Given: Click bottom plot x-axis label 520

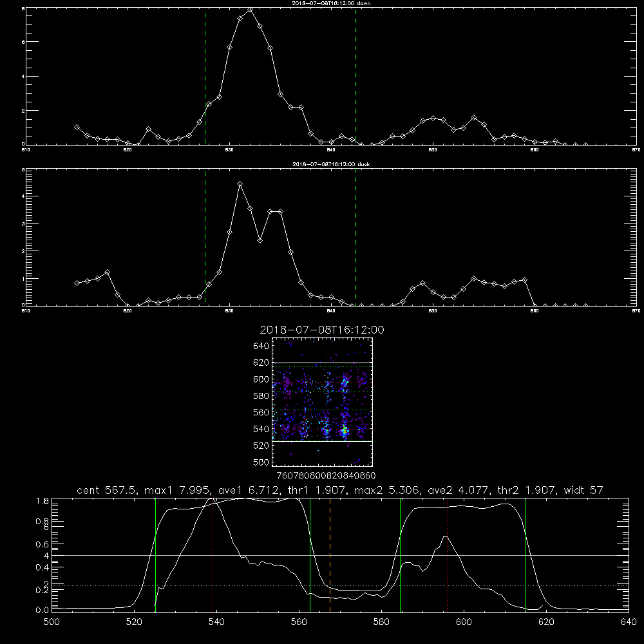Looking at the screenshot, I should [134, 622].
